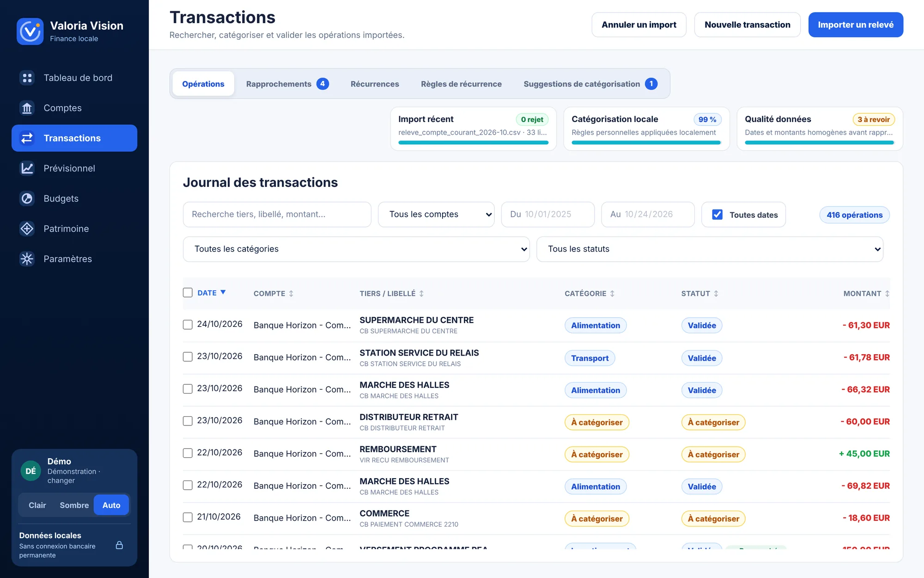The height and width of the screenshot is (578, 924).
Task: Tick the select-all header checkbox
Action: point(188,293)
